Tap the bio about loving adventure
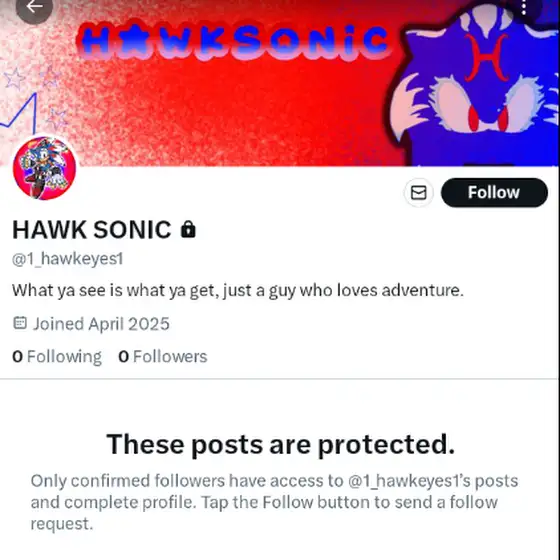Viewport: 560px width, 560px height. point(238,290)
